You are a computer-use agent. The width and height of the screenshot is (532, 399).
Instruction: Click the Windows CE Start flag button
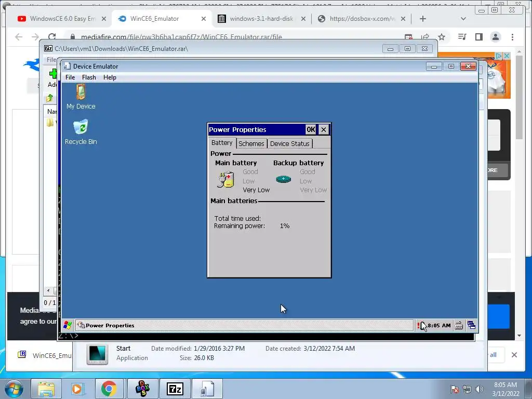67,325
